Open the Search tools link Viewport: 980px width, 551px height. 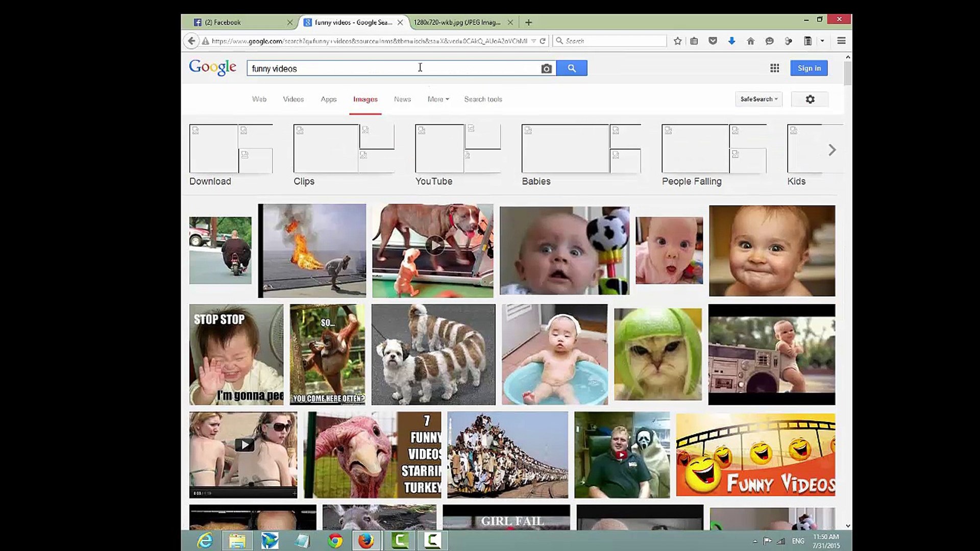tap(483, 99)
